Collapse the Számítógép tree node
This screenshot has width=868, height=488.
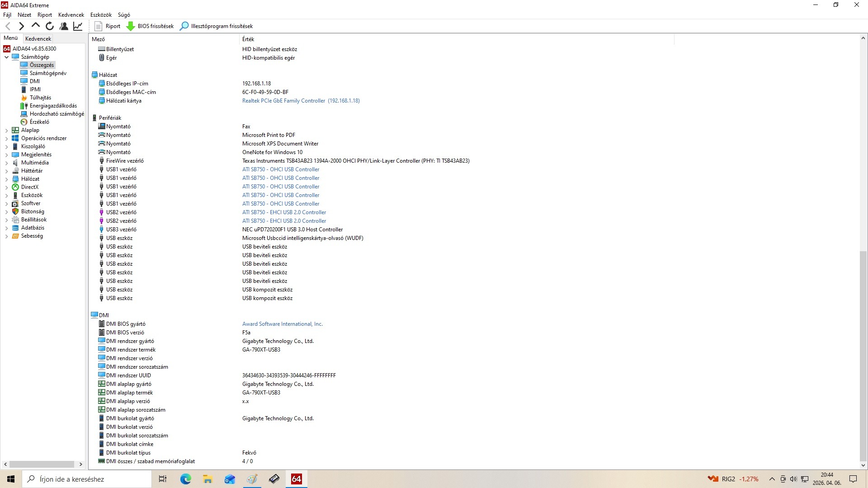(x=6, y=57)
